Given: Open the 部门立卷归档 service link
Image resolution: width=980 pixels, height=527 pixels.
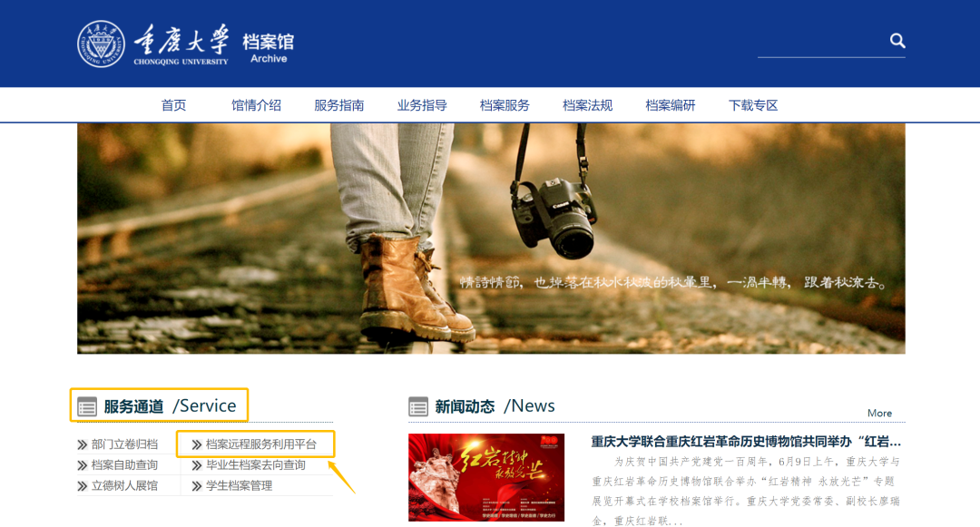Looking at the screenshot, I should click(124, 444).
